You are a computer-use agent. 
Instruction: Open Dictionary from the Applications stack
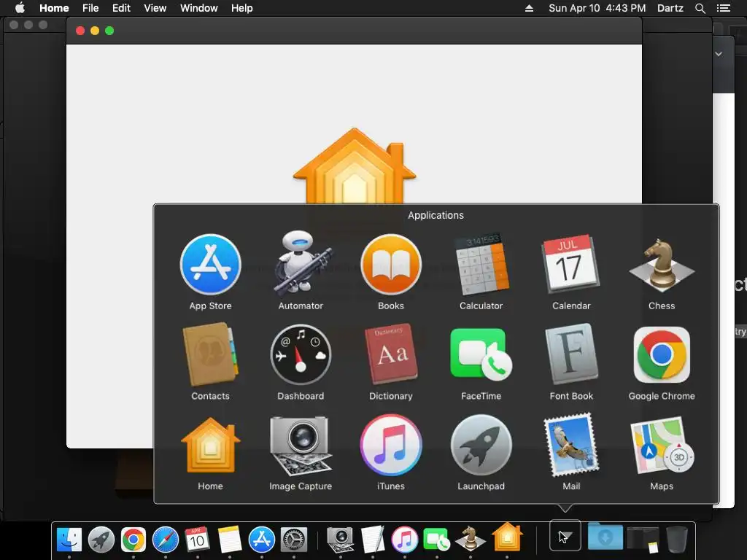(391, 354)
